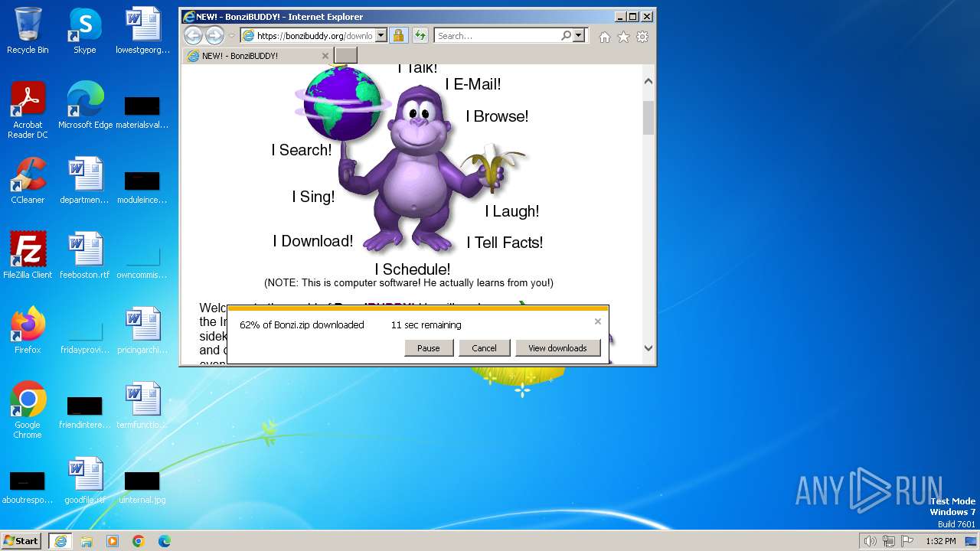Click the security lock icon
This screenshot has height=551, width=980.
click(x=398, y=35)
